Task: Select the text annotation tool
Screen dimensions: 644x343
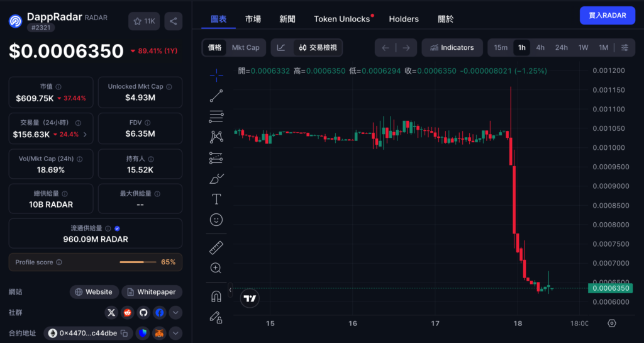Action: pos(216,199)
